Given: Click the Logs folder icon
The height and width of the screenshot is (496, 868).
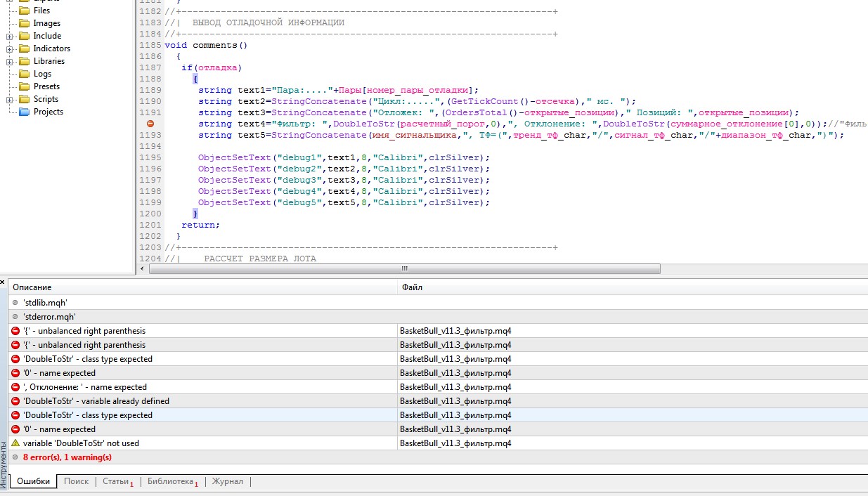Looking at the screenshot, I should 25,74.
